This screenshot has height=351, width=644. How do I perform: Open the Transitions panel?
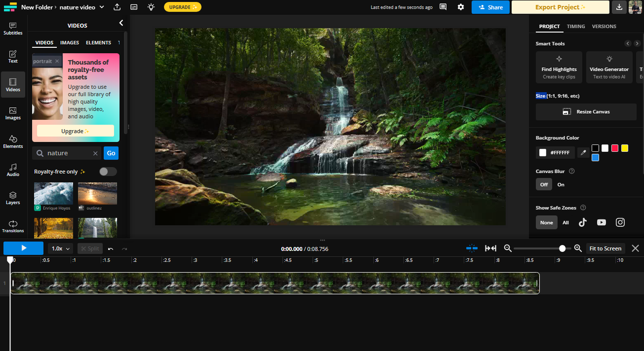pos(13,226)
